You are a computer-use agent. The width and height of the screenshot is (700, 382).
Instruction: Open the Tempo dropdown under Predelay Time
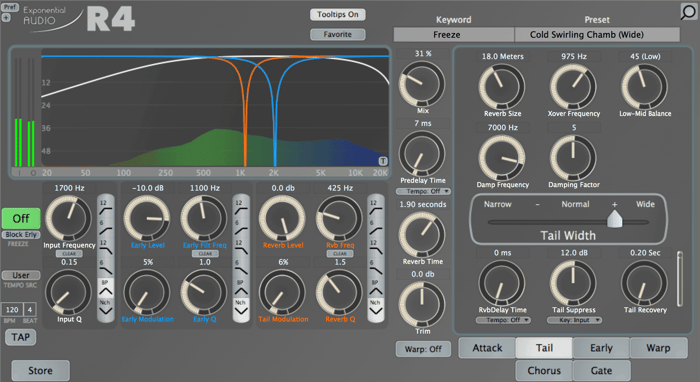[423, 191]
